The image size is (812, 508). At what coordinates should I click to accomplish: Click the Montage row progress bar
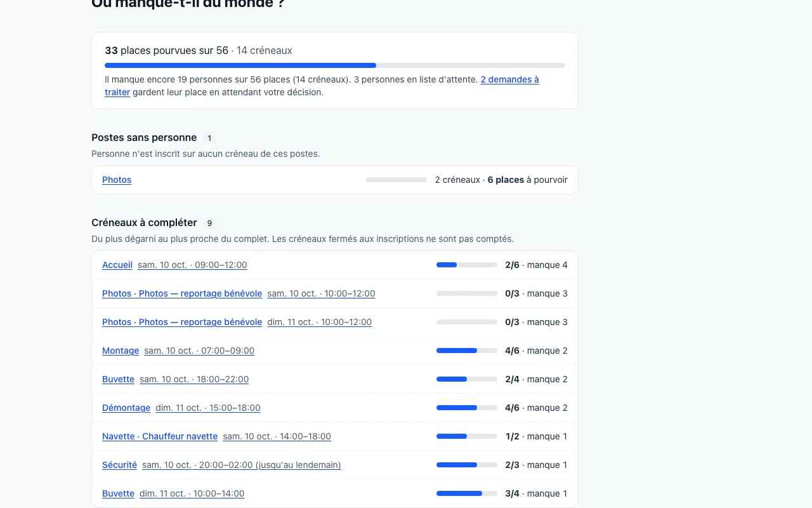click(467, 351)
